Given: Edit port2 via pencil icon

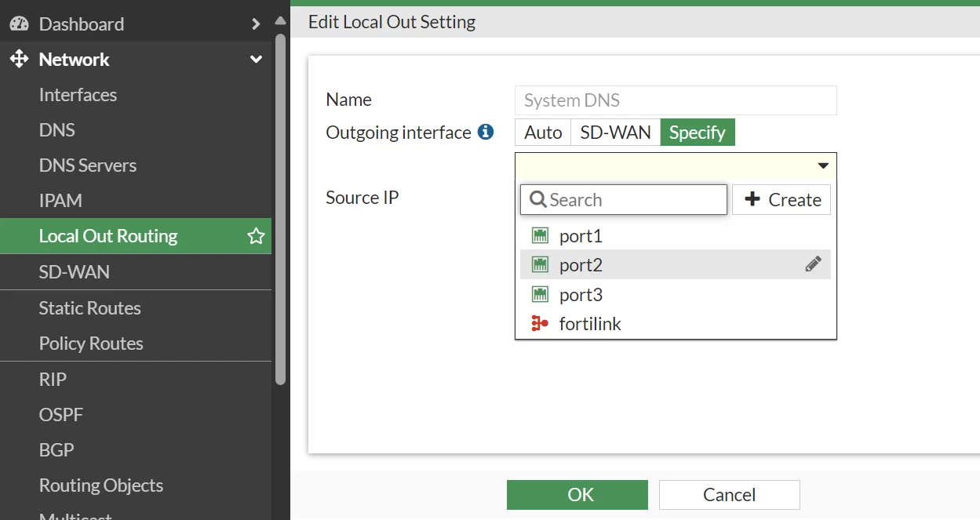Looking at the screenshot, I should tap(813, 264).
